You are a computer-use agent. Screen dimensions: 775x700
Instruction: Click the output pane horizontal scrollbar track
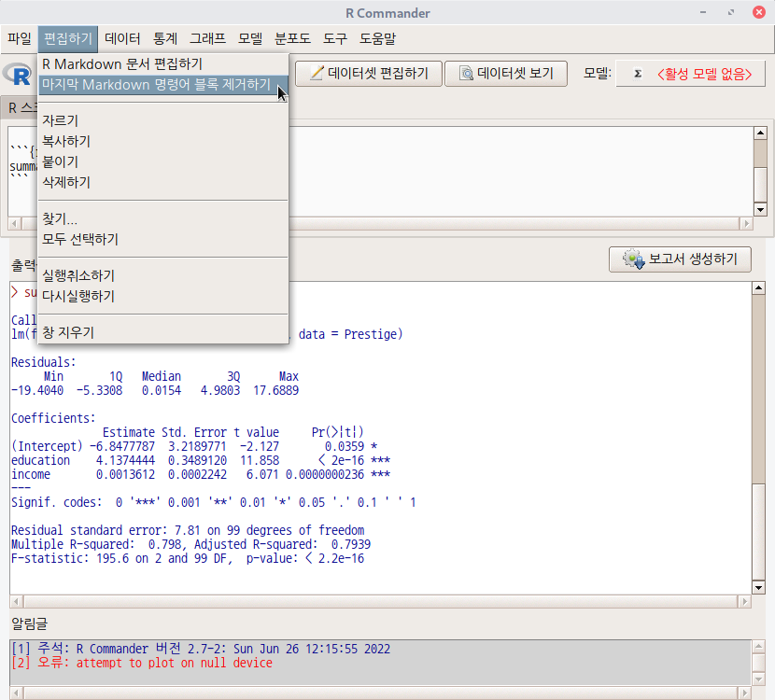click(381, 601)
